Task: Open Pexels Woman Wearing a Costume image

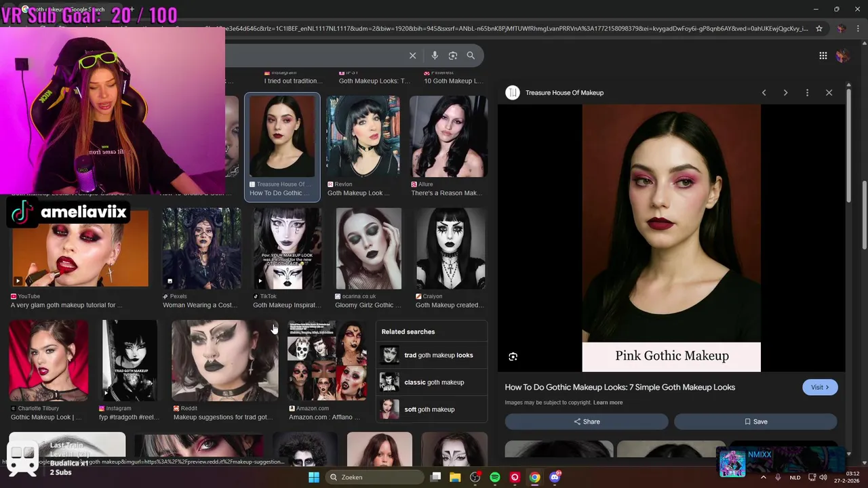Action: tap(201, 248)
